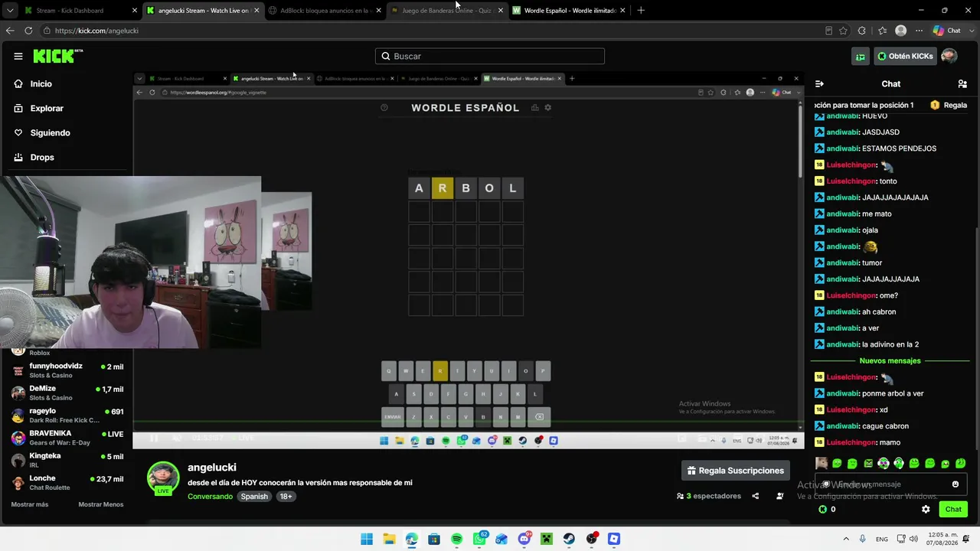Bookmark this page with the star icon

pyautogui.click(x=843, y=31)
